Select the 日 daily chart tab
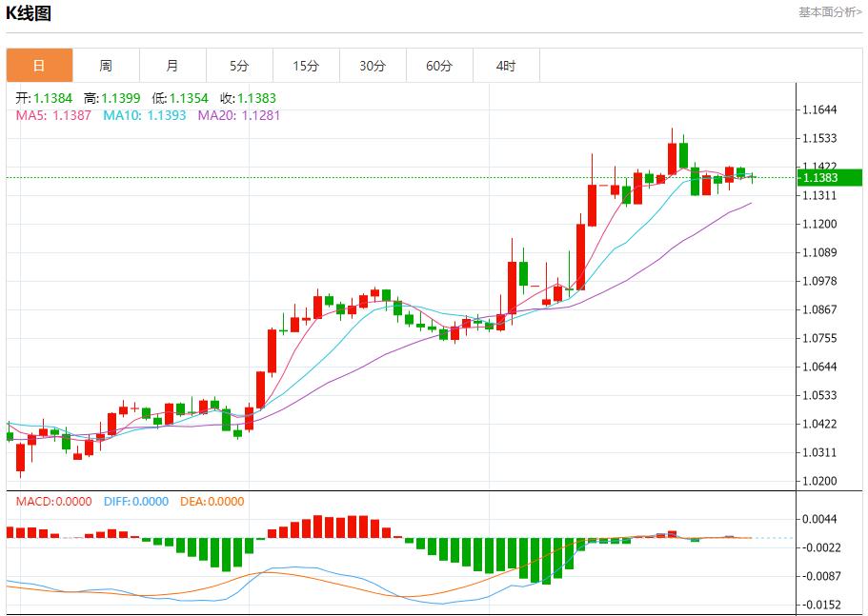The height and width of the screenshot is (616, 868). click(39, 66)
